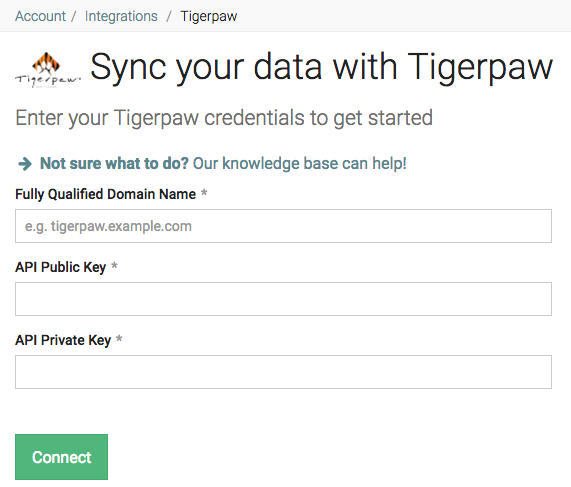
Task: Click the API Private Key label
Action: 63,340
